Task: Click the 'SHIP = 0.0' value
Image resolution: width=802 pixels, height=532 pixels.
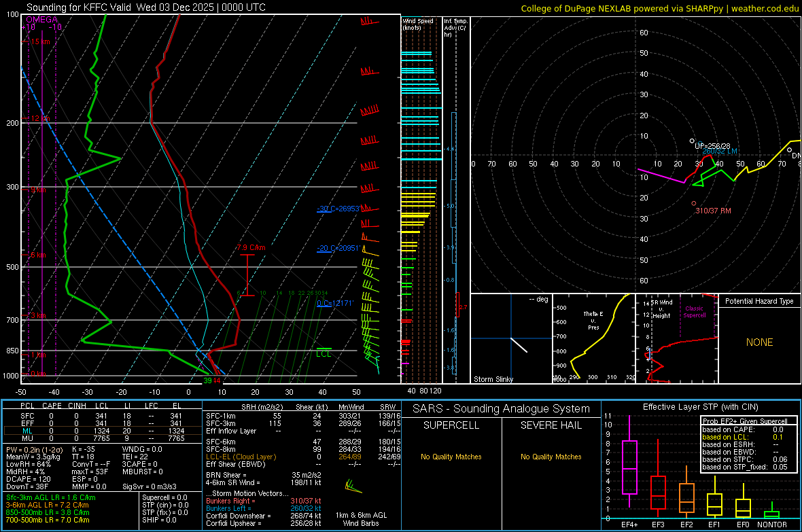Action: (x=159, y=520)
